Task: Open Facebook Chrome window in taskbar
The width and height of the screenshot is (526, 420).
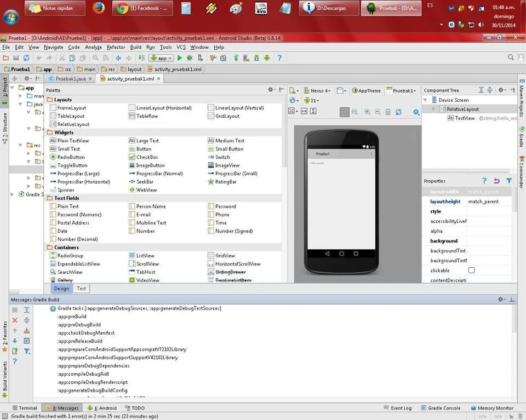Action: (x=142, y=8)
